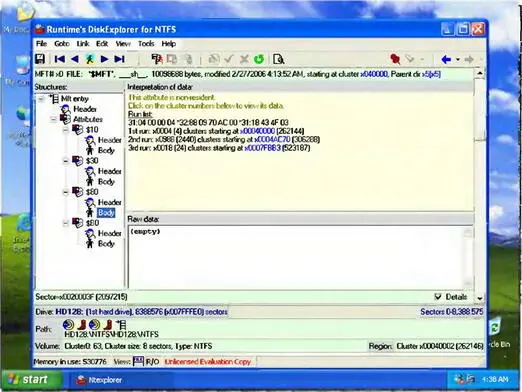Screen dimensions: 522x392
Task: Click the Ntexplorer taskbar button
Action: (x=99, y=380)
